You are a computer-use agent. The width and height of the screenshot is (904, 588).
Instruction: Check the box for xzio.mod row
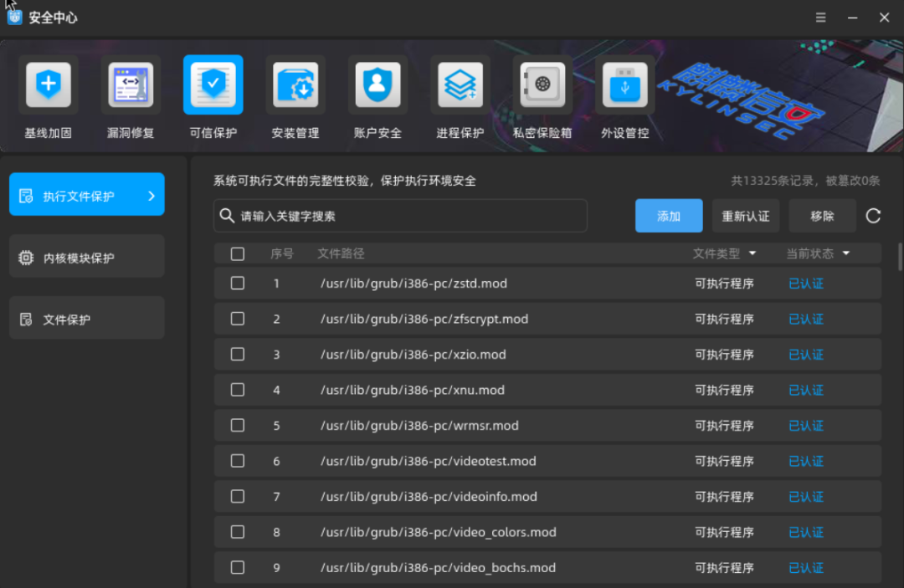coord(238,354)
